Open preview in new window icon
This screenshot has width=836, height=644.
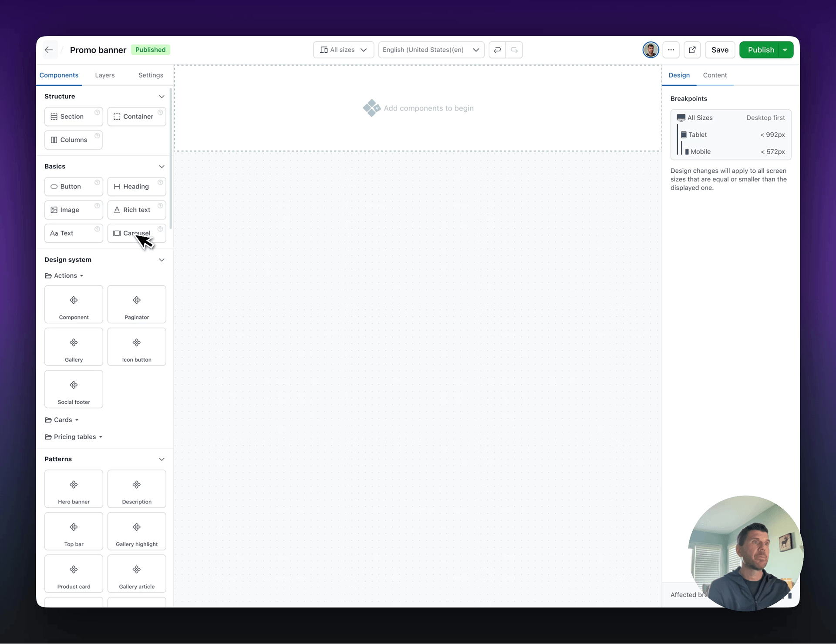click(x=692, y=50)
